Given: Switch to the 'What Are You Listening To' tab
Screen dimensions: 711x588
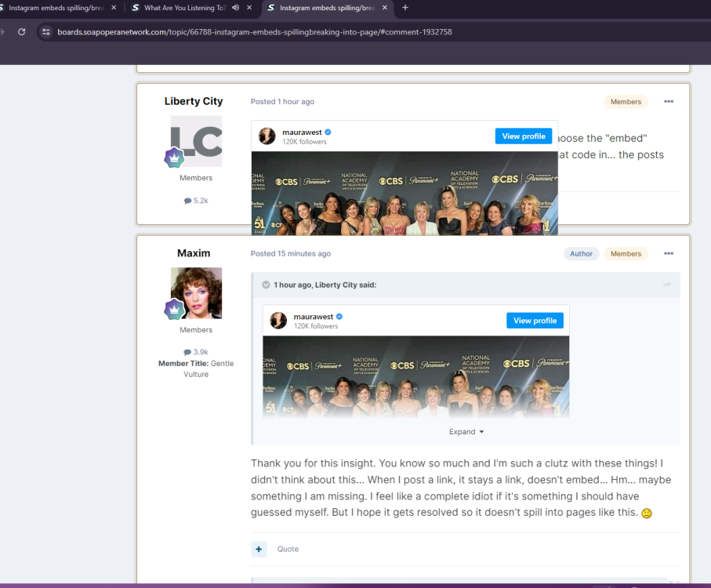Looking at the screenshot, I should pyautogui.click(x=184, y=8).
